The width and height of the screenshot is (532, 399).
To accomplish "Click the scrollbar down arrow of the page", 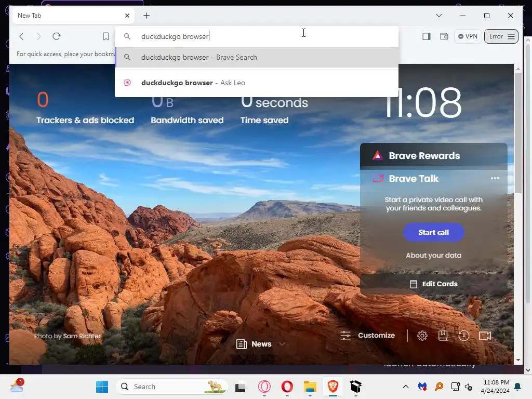I will [518, 360].
